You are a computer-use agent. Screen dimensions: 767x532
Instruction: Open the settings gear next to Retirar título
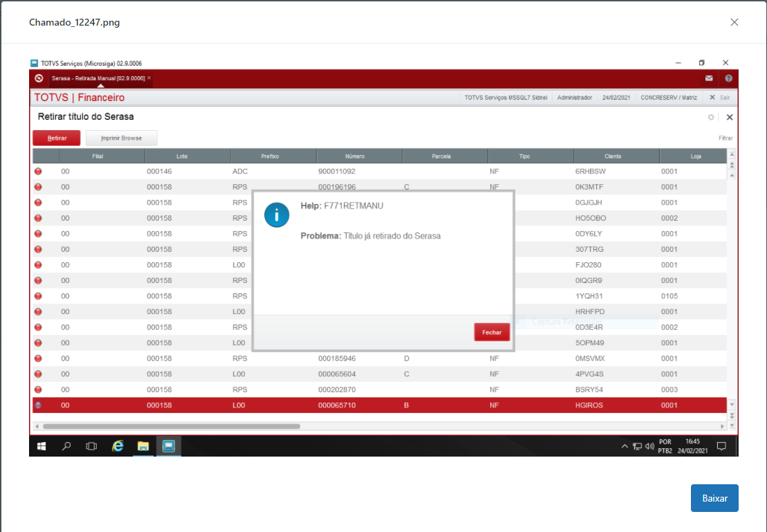[711, 117]
